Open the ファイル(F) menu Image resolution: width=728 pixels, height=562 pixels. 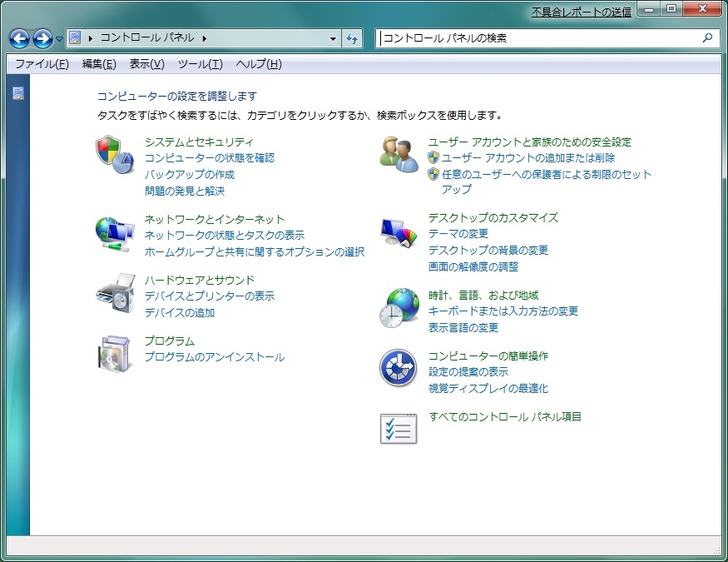42,64
